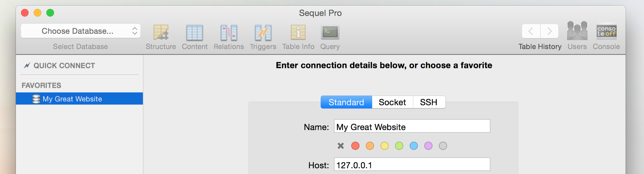
Task: Open the Users management icon
Action: click(x=577, y=31)
